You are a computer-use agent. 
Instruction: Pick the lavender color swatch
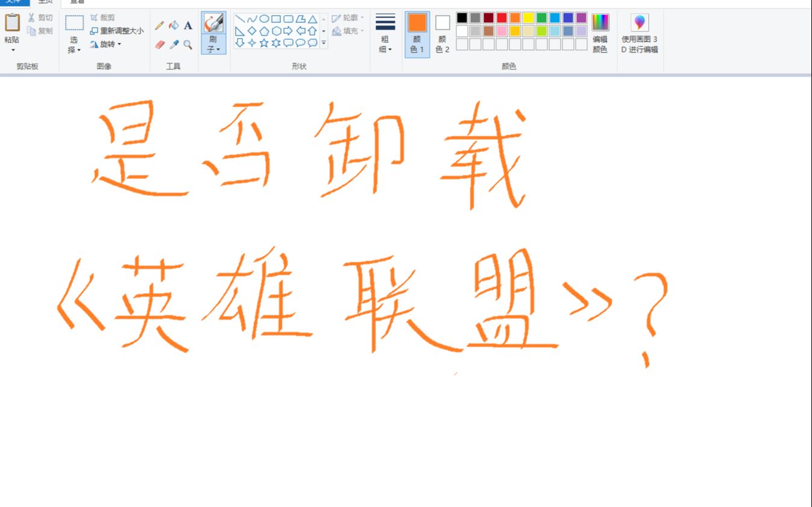(x=581, y=31)
